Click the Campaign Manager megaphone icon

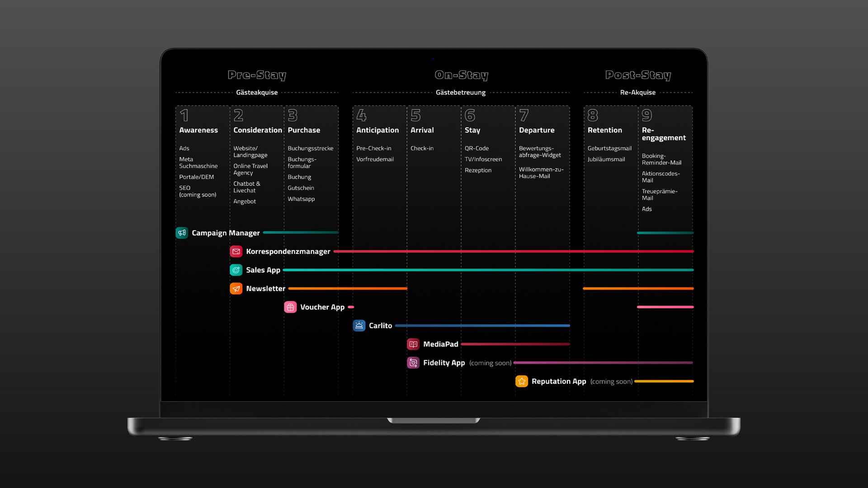pos(182,233)
